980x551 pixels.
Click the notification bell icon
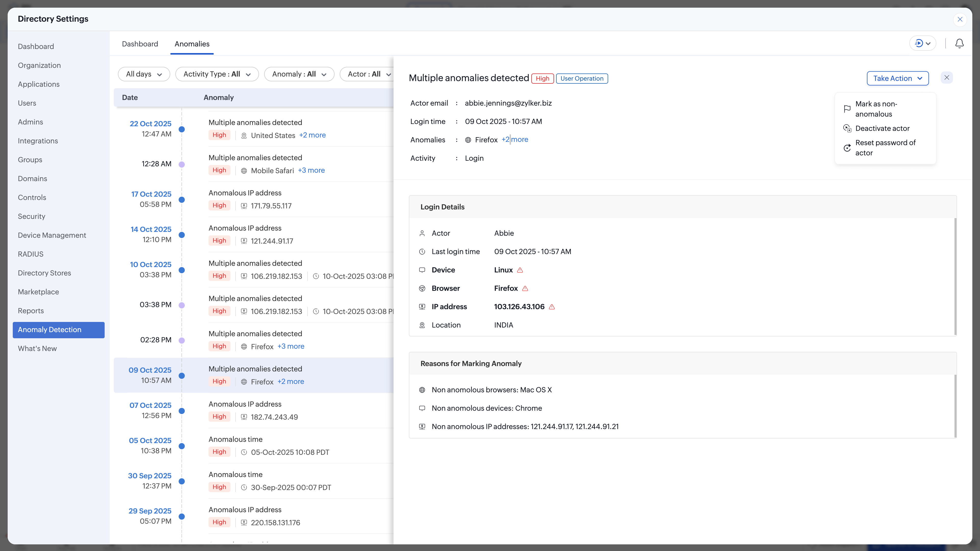tap(959, 43)
